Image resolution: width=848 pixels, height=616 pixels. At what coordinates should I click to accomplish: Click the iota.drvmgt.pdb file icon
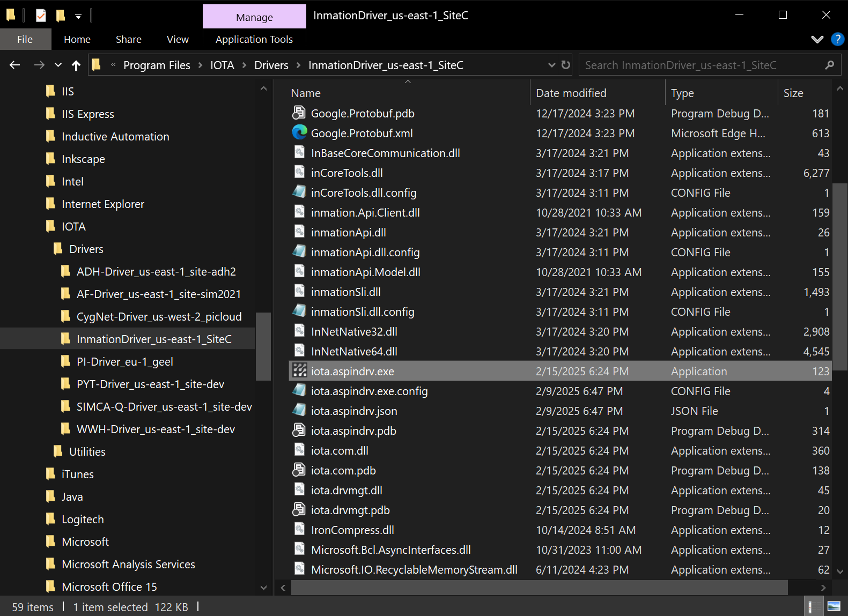click(x=299, y=509)
